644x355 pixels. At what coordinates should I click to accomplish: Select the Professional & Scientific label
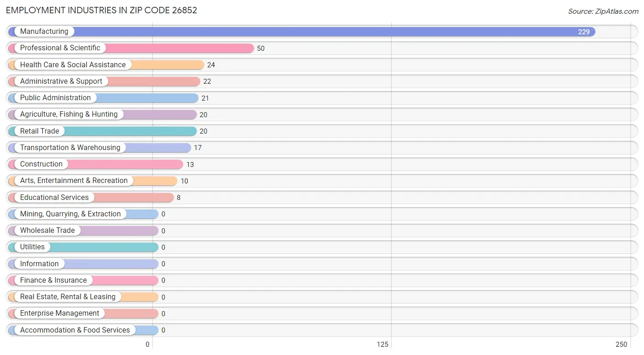[60, 48]
